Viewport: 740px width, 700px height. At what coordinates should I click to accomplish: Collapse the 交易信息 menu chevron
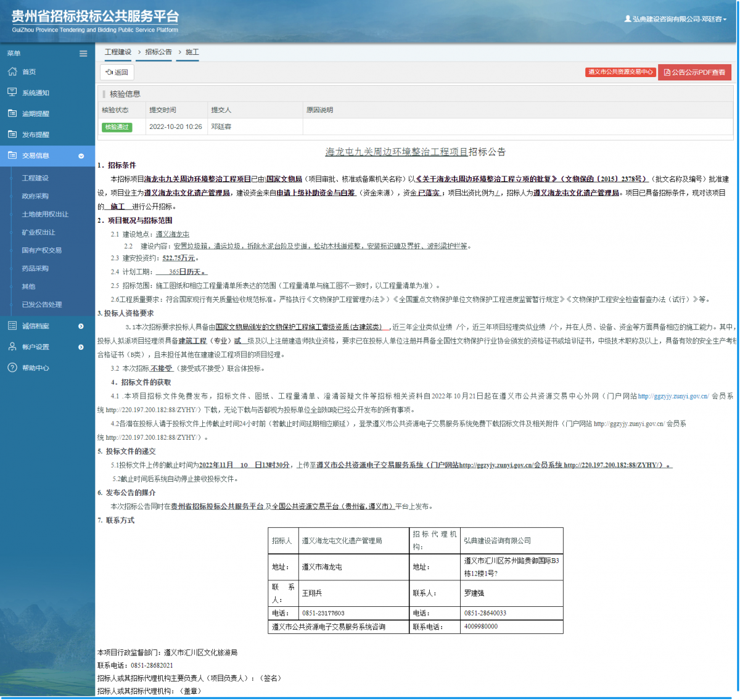[81, 156]
